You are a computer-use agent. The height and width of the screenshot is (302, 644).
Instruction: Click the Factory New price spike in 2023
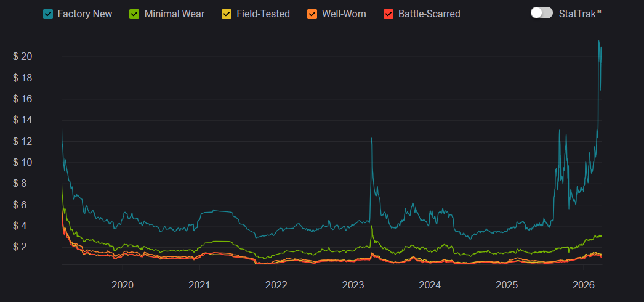[371, 139]
